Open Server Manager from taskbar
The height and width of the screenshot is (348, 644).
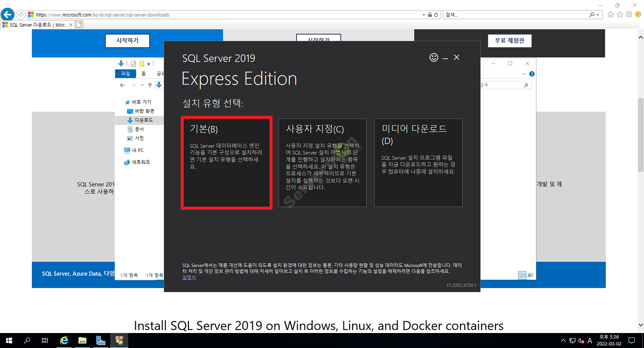[x=101, y=341]
